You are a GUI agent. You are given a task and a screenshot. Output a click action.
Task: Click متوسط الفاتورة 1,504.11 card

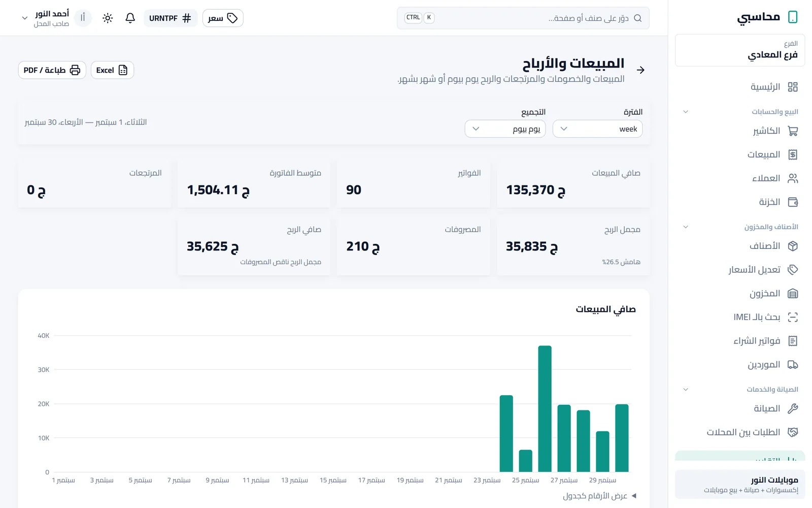pyautogui.click(x=254, y=184)
